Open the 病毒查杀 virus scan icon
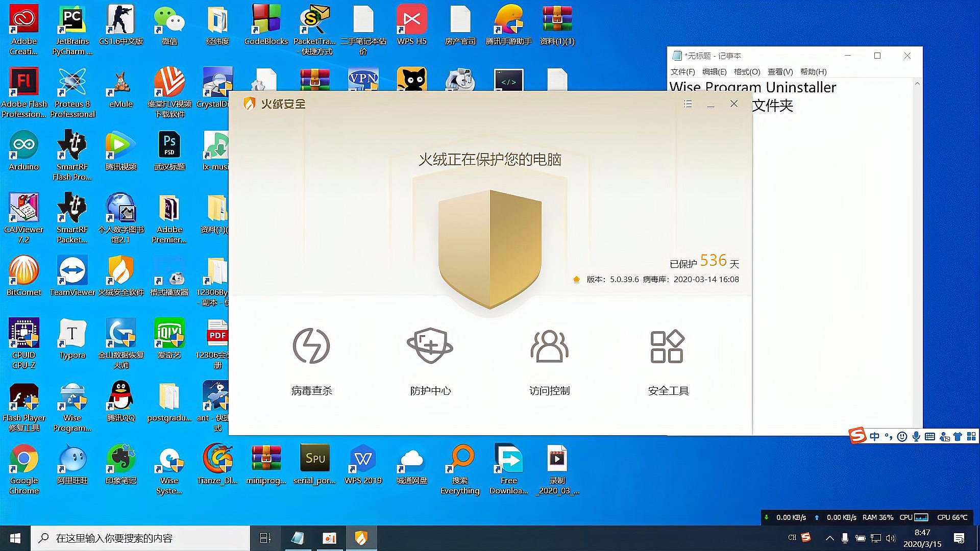 click(311, 346)
